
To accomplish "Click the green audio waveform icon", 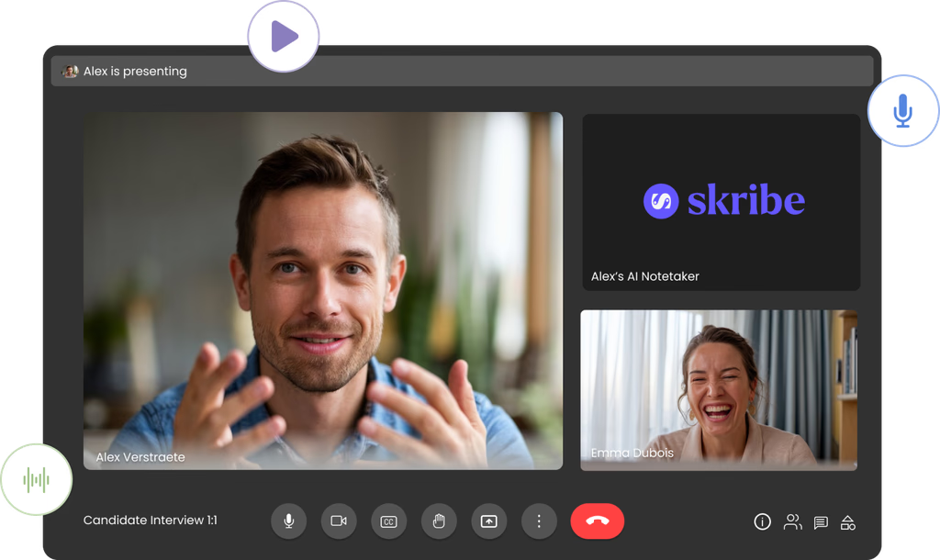I will (x=36, y=479).
